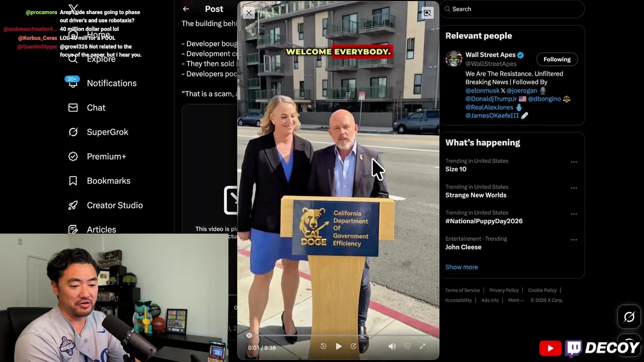Screen dimensions: 644x362
Task: Expand the More footer menu
Action: pyautogui.click(x=516, y=300)
